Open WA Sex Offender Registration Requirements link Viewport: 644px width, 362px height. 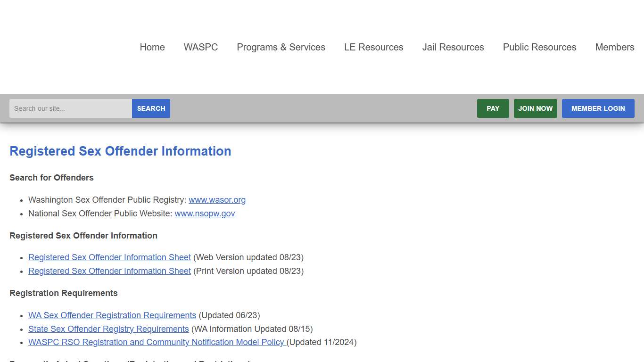tap(112, 315)
